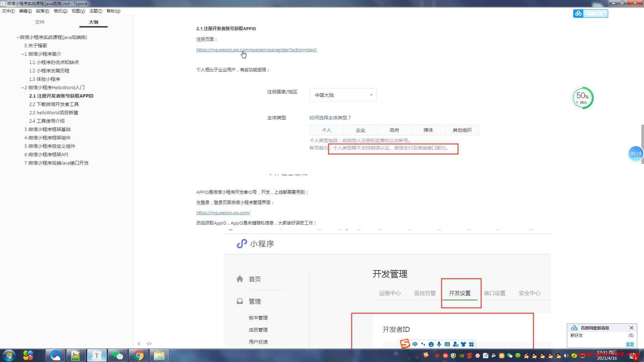Jump to 1.2 小程序发展历程
This screenshot has height=362, width=644.
pos(49,71)
